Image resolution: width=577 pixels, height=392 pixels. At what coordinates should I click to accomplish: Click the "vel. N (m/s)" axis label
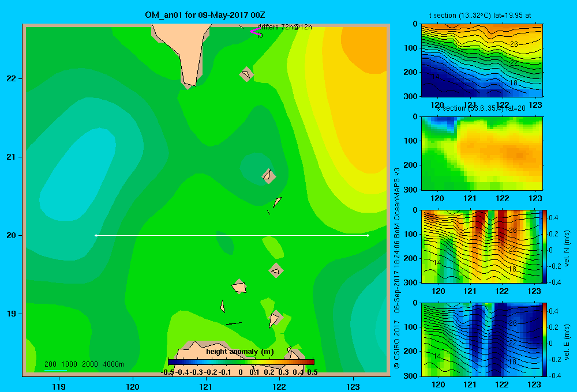[x=567, y=248]
